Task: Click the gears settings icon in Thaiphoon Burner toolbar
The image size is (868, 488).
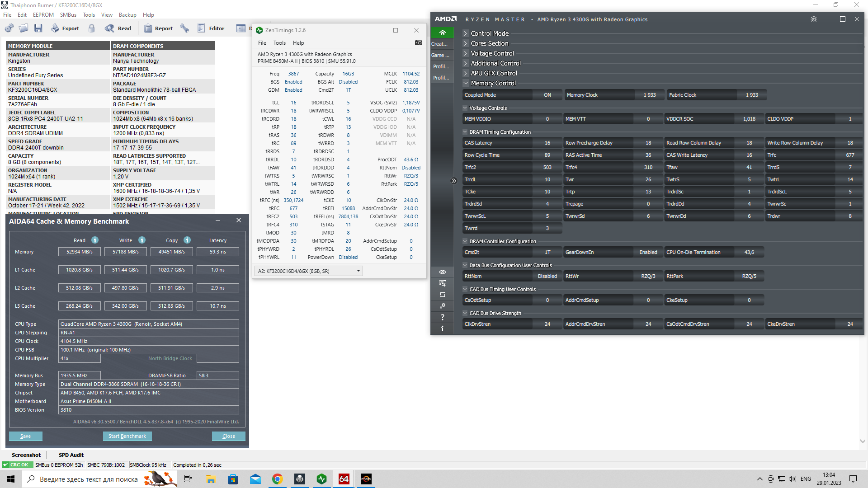Action: coord(9,28)
